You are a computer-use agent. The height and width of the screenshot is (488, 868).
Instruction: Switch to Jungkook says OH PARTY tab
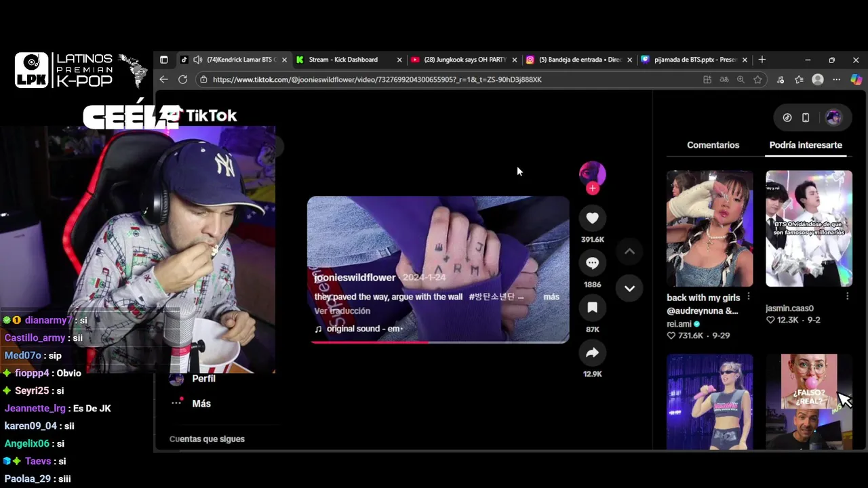click(465, 60)
